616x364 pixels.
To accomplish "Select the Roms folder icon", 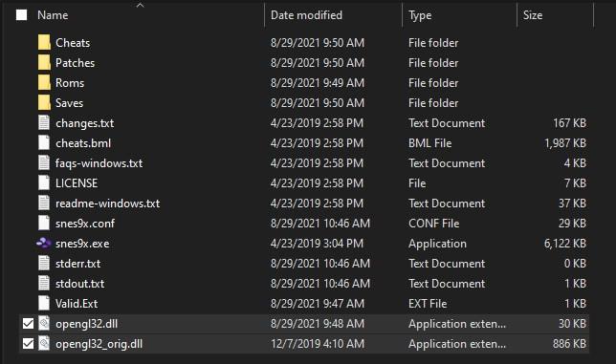I will (44, 82).
